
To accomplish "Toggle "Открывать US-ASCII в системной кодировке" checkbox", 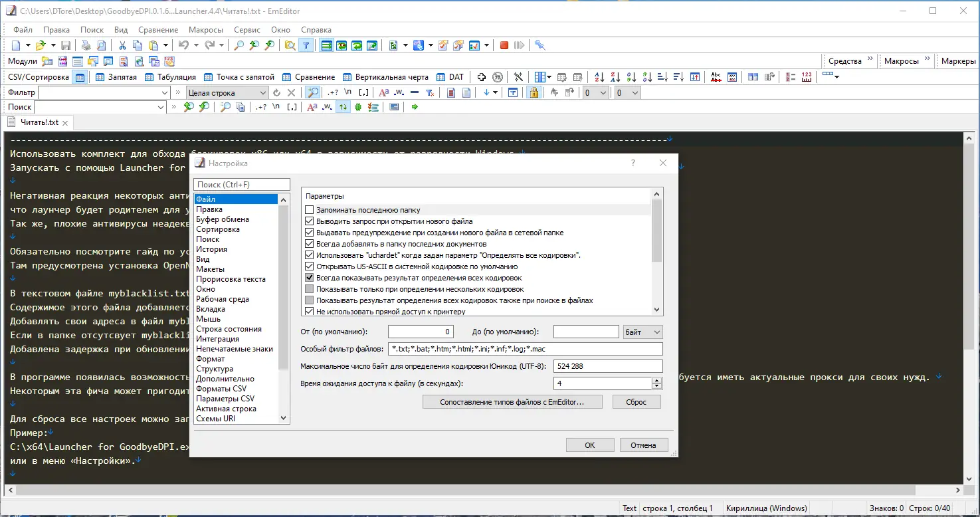I will coord(309,266).
